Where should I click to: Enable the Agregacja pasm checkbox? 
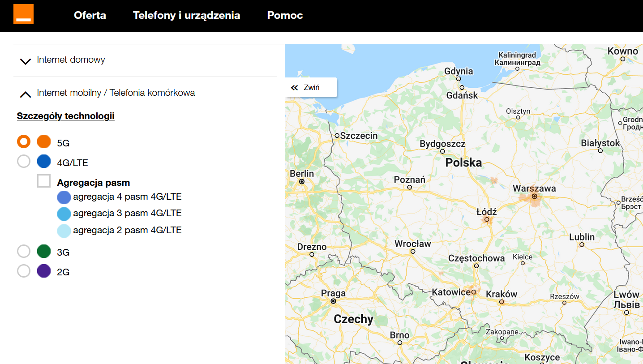[x=44, y=181]
